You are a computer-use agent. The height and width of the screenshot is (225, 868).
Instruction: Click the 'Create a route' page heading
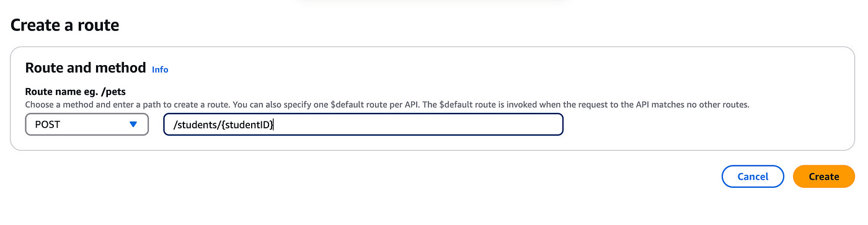pyautogui.click(x=65, y=25)
